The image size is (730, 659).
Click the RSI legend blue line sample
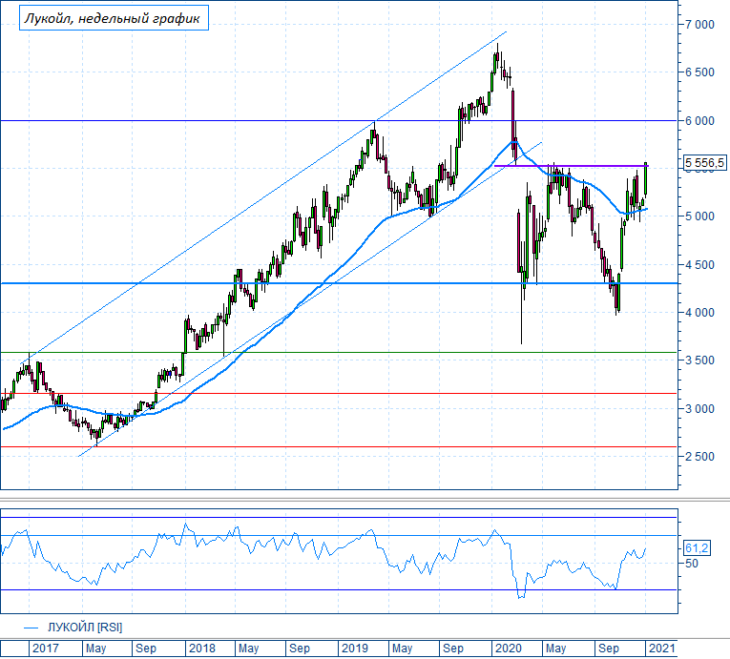[x=31, y=628]
